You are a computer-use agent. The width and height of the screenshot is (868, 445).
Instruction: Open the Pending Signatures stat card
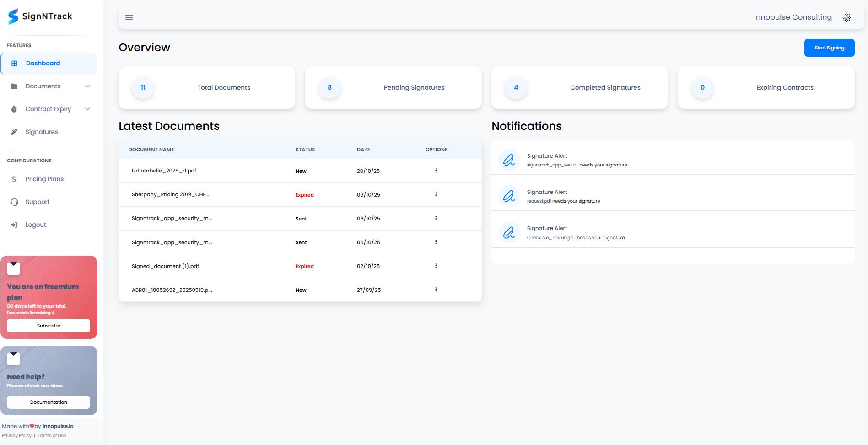tap(393, 87)
